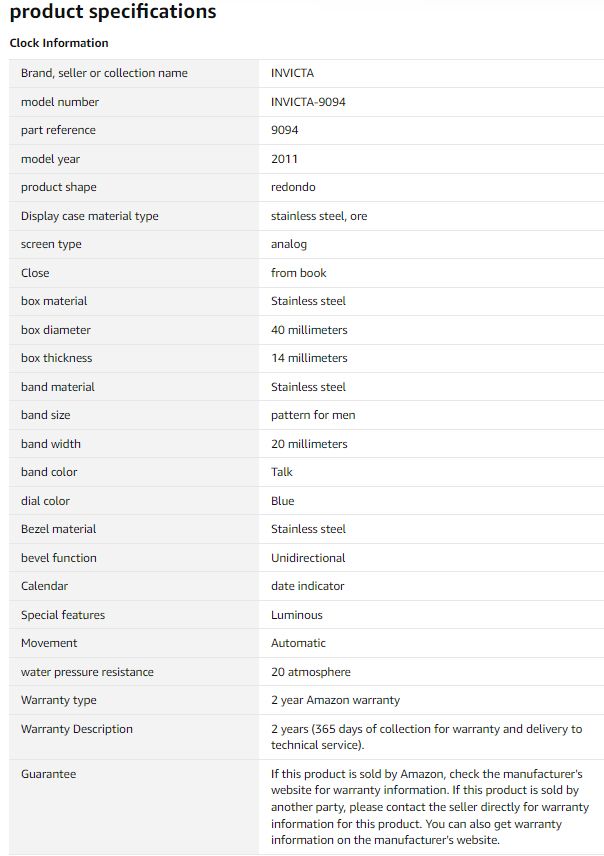Click the Automatic Movement value
The width and height of the screenshot is (604, 856).
click(298, 643)
